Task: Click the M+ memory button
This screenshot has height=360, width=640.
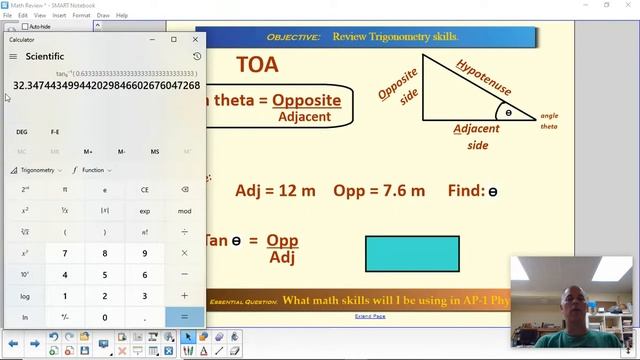Action: [x=88, y=151]
